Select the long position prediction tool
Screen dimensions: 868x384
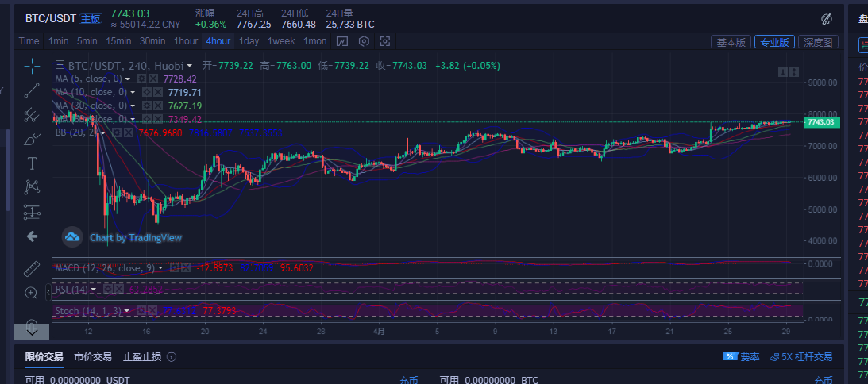click(32, 211)
